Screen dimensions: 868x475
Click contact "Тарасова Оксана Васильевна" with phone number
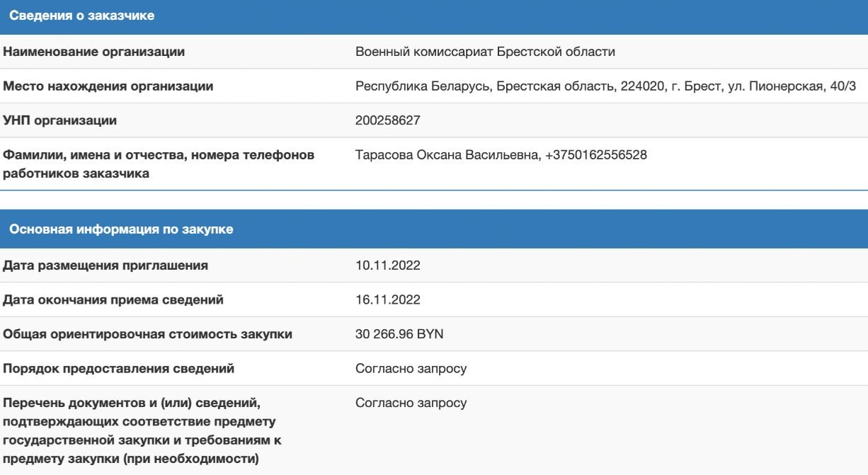501,155
